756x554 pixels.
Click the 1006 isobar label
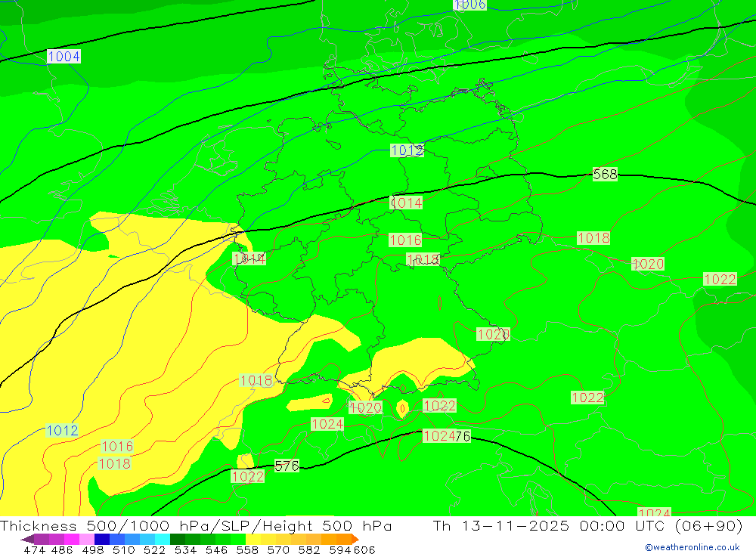469,5
